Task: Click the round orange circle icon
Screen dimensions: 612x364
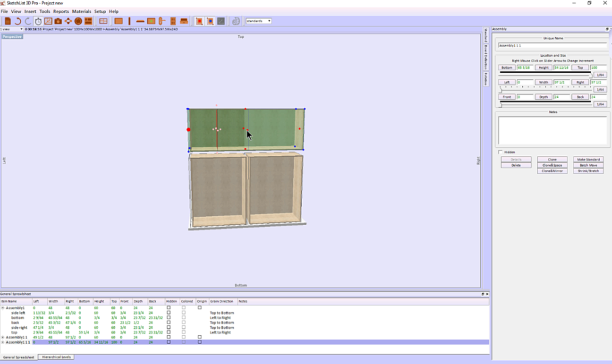Action: click(78, 21)
